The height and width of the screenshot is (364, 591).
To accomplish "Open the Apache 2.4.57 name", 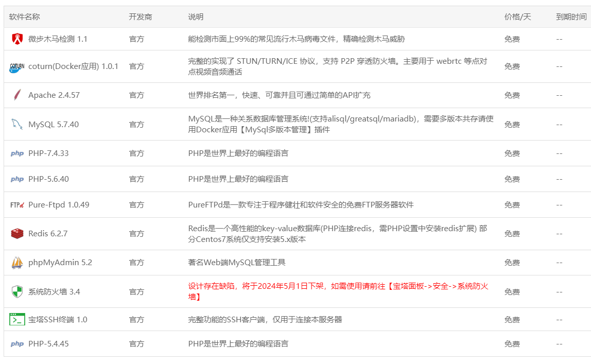I will coord(54,95).
